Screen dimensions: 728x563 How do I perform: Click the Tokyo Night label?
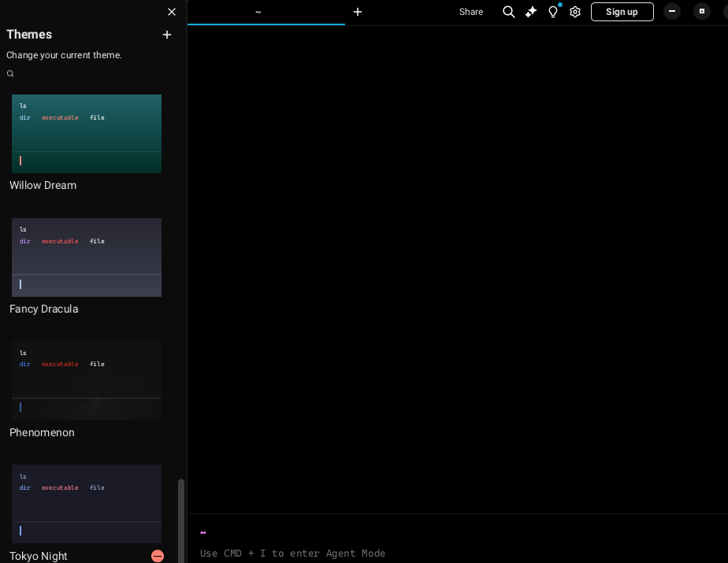pyautogui.click(x=38, y=556)
